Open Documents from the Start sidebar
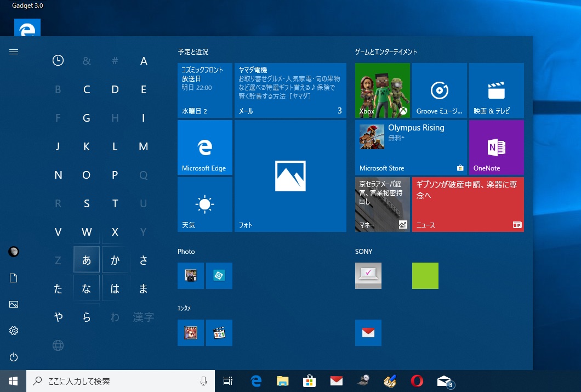This screenshot has height=392, width=581. click(13, 278)
